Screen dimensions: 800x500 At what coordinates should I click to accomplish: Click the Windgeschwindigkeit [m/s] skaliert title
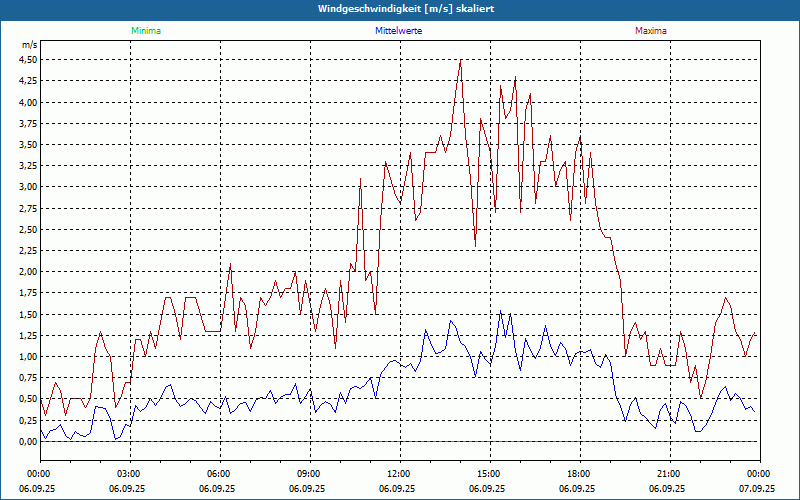pyautogui.click(x=406, y=9)
